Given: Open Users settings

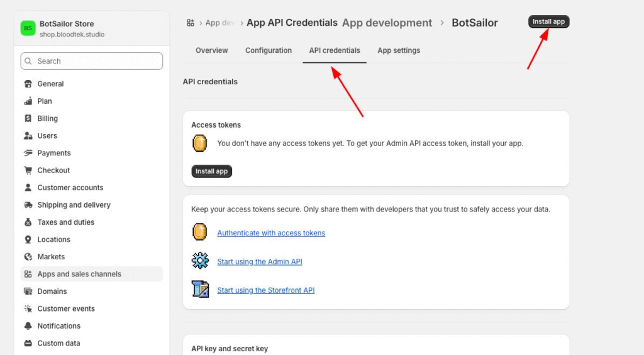Looking at the screenshot, I should (92, 135).
